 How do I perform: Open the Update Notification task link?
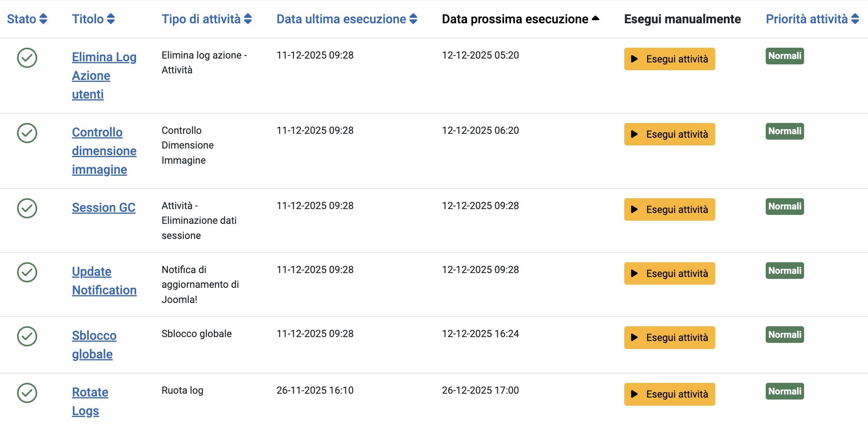tap(104, 281)
